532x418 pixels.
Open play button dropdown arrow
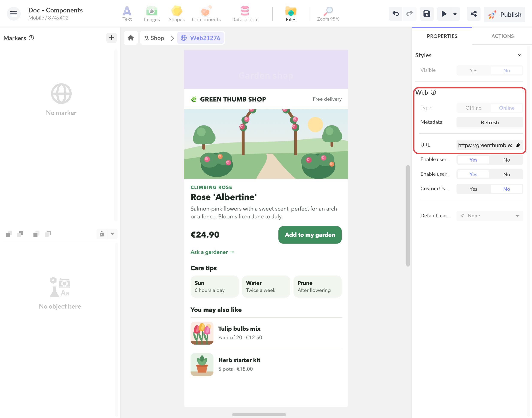pyautogui.click(x=455, y=14)
